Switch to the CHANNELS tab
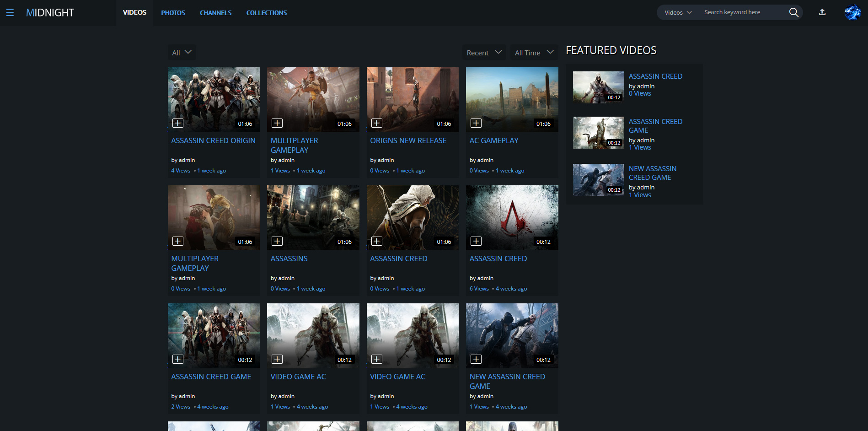868x431 pixels. click(215, 13)
